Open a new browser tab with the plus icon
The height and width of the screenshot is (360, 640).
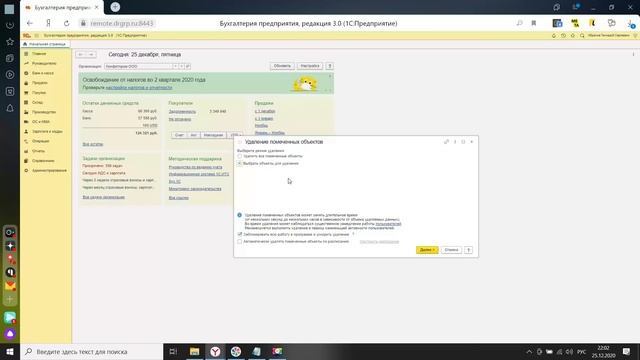[x=115, y=7]
